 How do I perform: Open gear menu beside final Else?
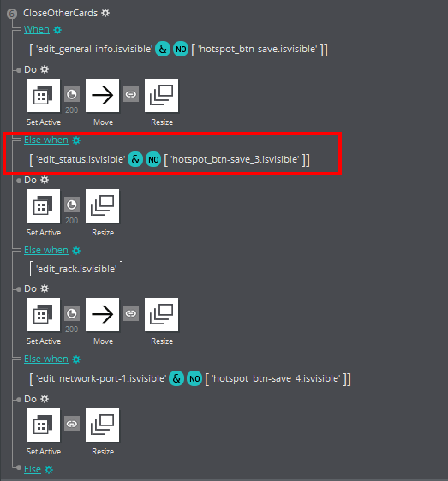[x=49, y=470]
